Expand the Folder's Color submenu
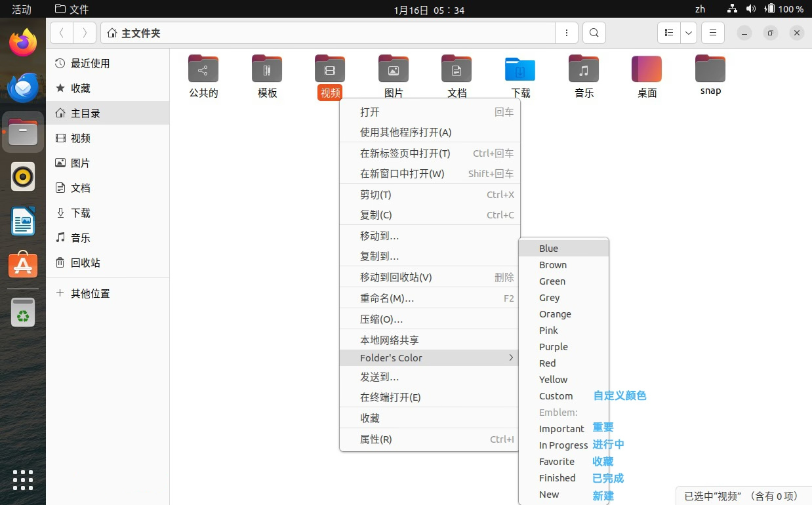The height and width of the screenshot is (505, 812). coord(430,357)
